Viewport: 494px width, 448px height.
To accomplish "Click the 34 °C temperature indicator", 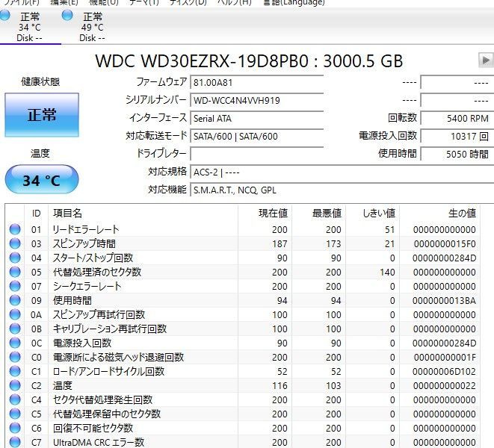I will pos(42,181).
